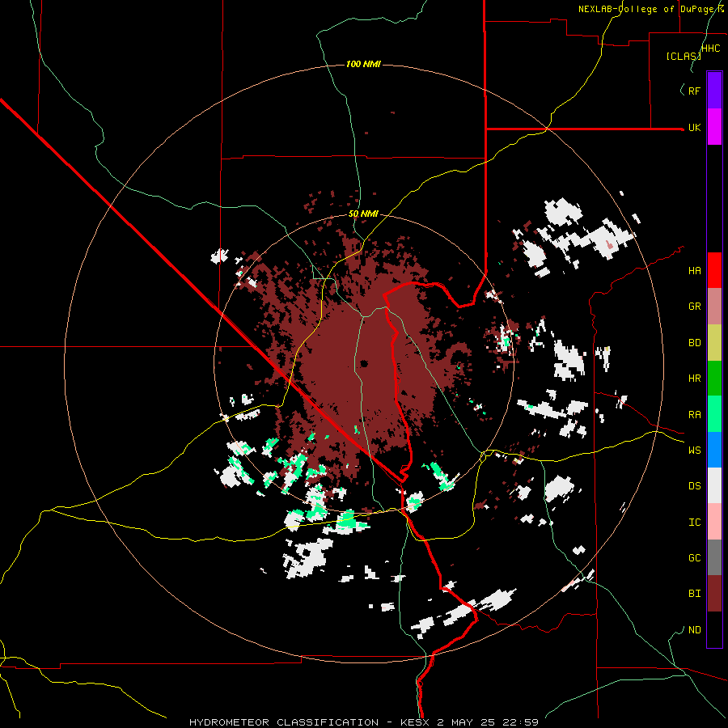Click the [CLAS] units label
728x728 pixels.
coord(684,56)
